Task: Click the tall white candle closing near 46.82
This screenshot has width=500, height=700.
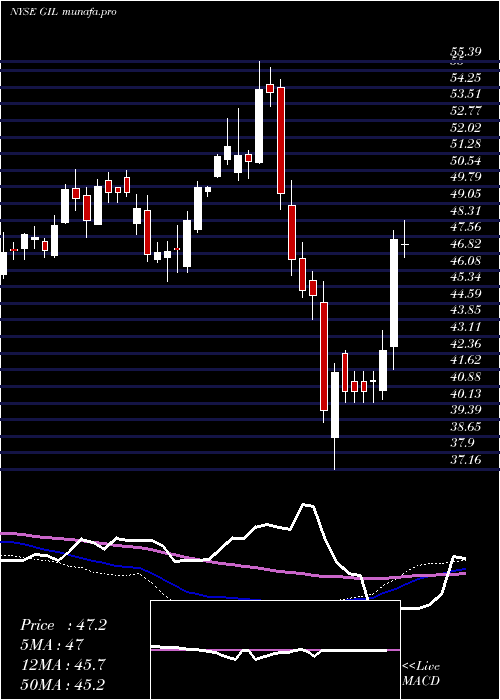Action: click(394, 293)
